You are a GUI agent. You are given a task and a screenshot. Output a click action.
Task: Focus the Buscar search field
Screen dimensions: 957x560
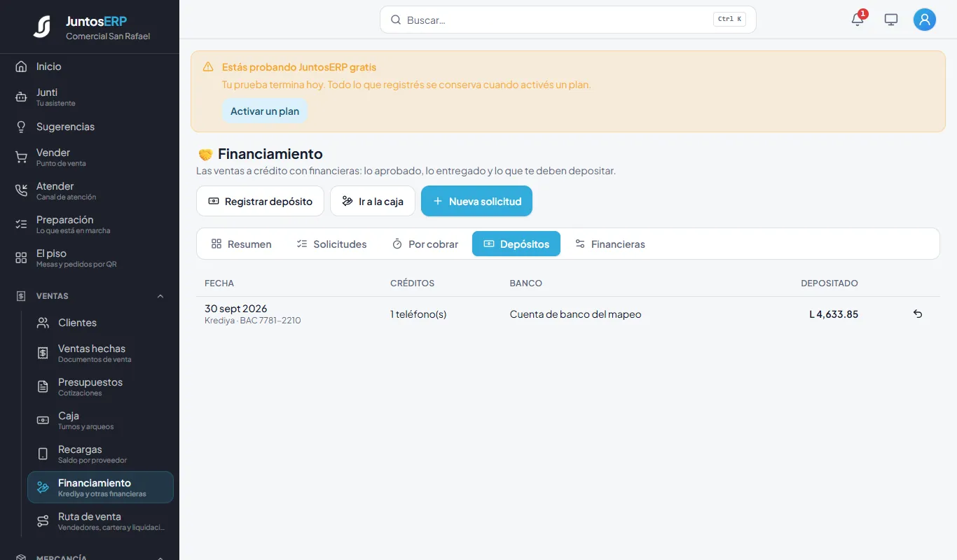[x=567, y=20]
